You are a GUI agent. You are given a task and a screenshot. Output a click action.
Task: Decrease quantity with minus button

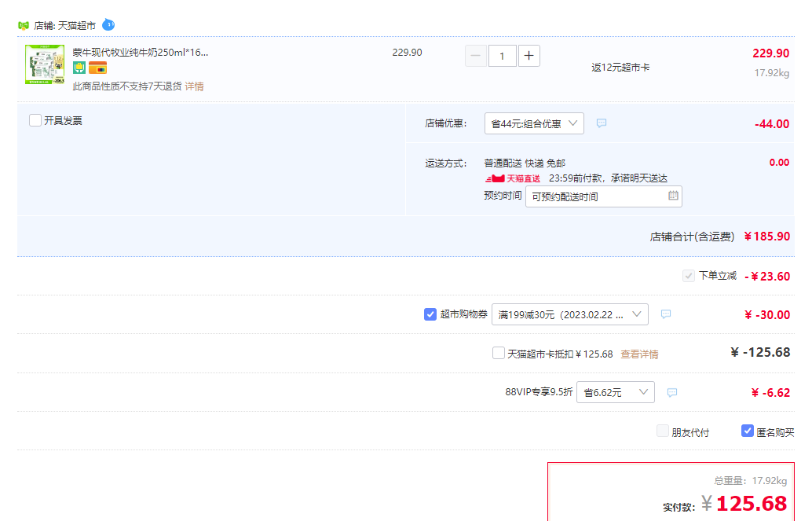(475, 56)
